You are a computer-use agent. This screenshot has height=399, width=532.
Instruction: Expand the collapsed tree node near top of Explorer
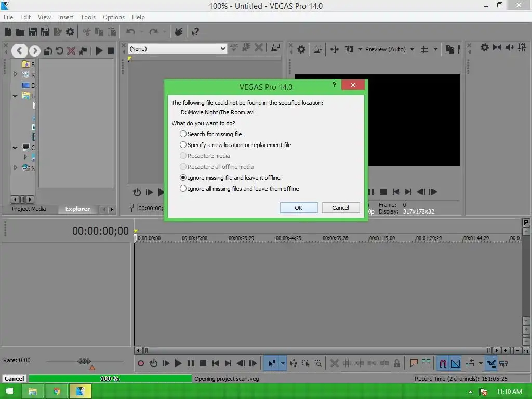pyautogui.click(x=15, y=74)
